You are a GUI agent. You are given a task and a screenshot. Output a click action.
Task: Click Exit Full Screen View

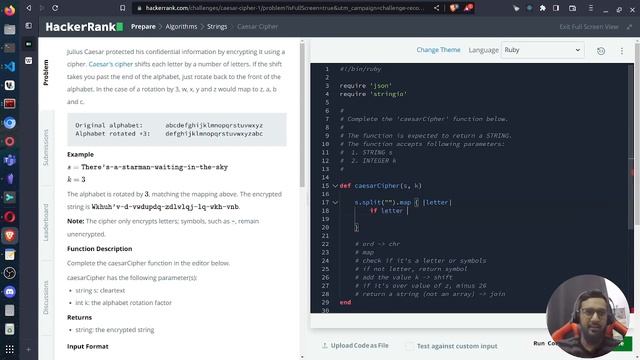tap(589, 27)
